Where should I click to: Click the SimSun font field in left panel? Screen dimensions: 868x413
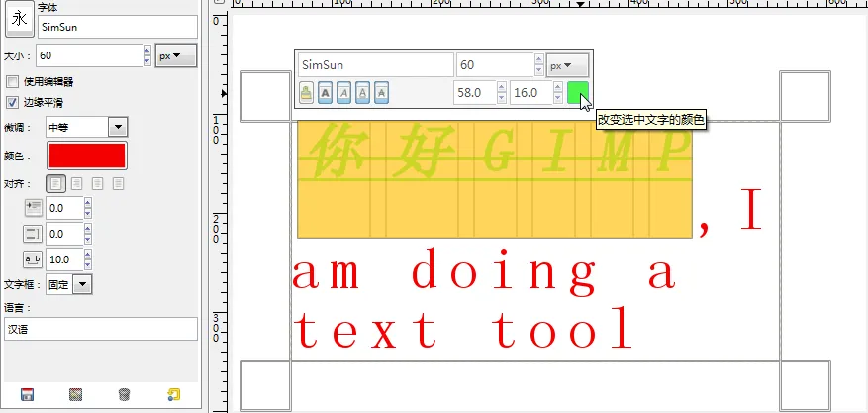coord(118,27)
